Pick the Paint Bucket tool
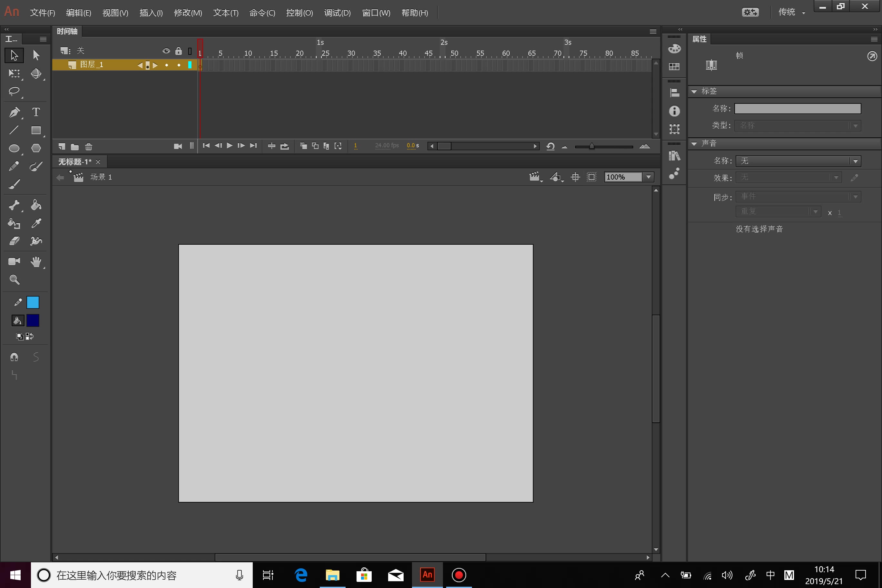 coord(36,205)
